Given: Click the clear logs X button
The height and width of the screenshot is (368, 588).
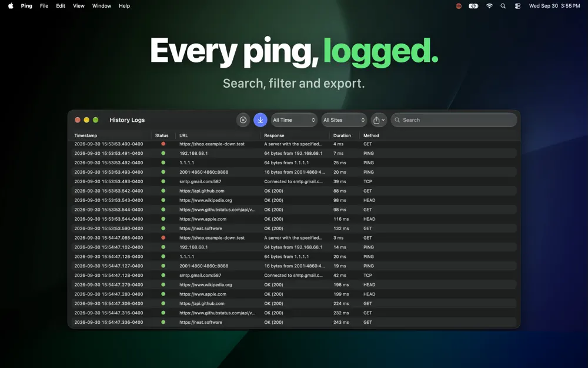Looking at the screenshot, I should point(243,120).
